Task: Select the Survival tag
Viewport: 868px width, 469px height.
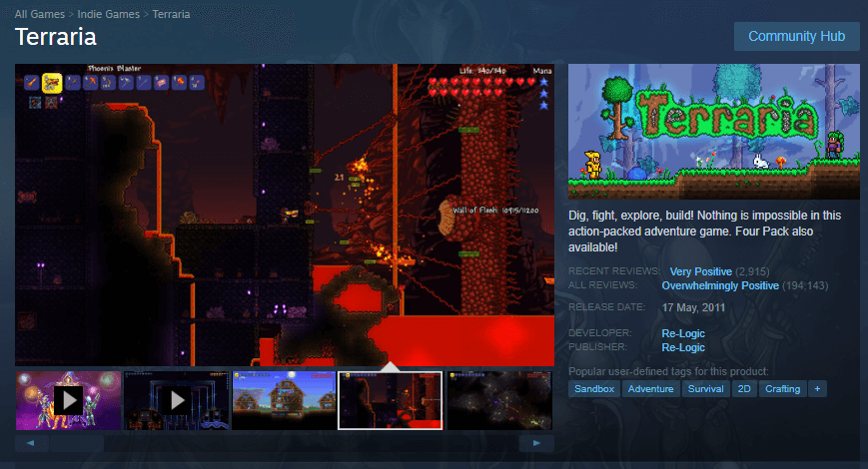Action: pos(705,389)
